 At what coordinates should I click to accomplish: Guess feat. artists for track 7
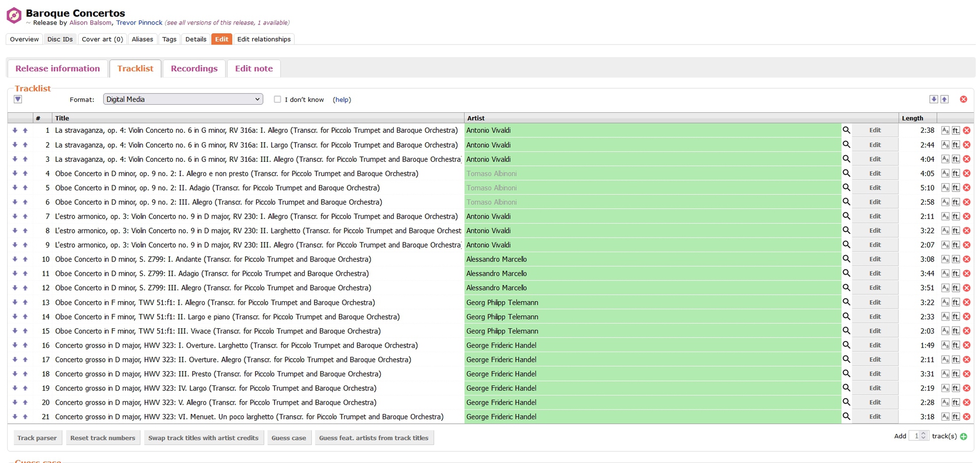pos(955,216)
